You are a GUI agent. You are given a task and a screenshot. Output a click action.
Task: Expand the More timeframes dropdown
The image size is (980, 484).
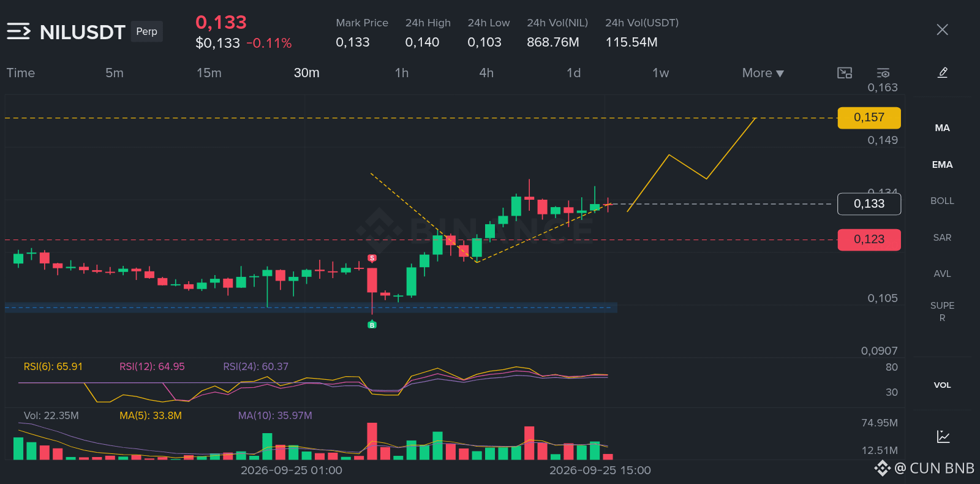point(763,73)
